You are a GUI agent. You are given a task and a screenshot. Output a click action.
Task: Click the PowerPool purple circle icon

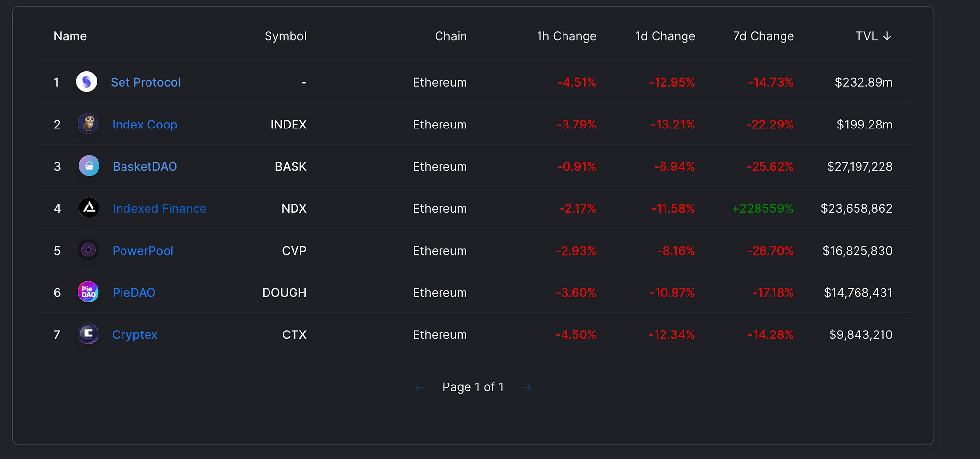click(88, 250)
